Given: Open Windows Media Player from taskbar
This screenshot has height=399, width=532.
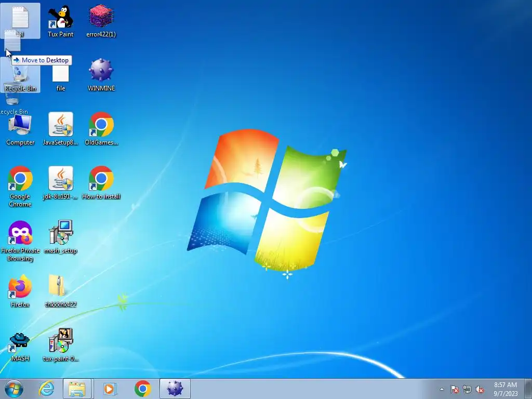Looking at the screenshot, I should pyautogui.click(x=109, y=389).
